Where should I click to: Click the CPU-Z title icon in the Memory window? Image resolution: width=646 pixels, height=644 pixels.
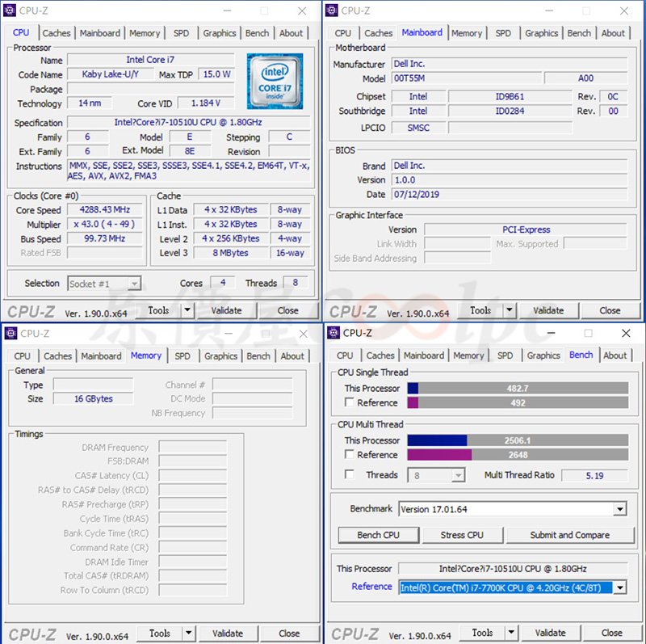(x=10, y=333)
